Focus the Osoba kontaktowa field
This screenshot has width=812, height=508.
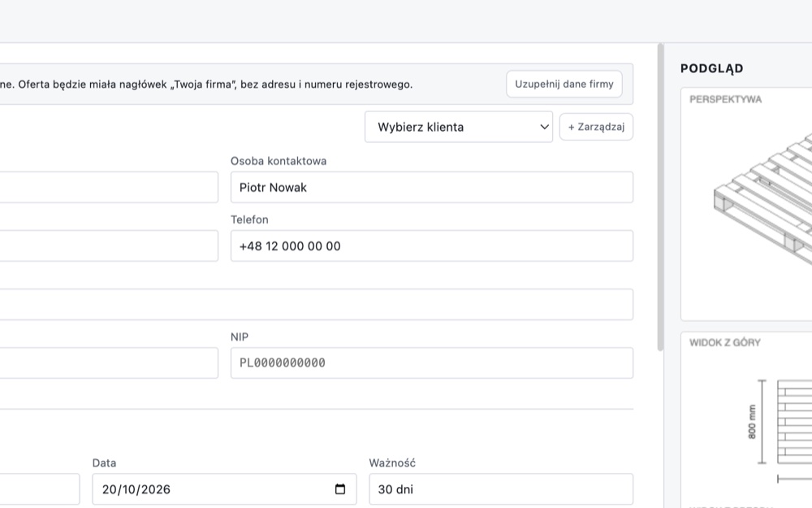[431, 187]
